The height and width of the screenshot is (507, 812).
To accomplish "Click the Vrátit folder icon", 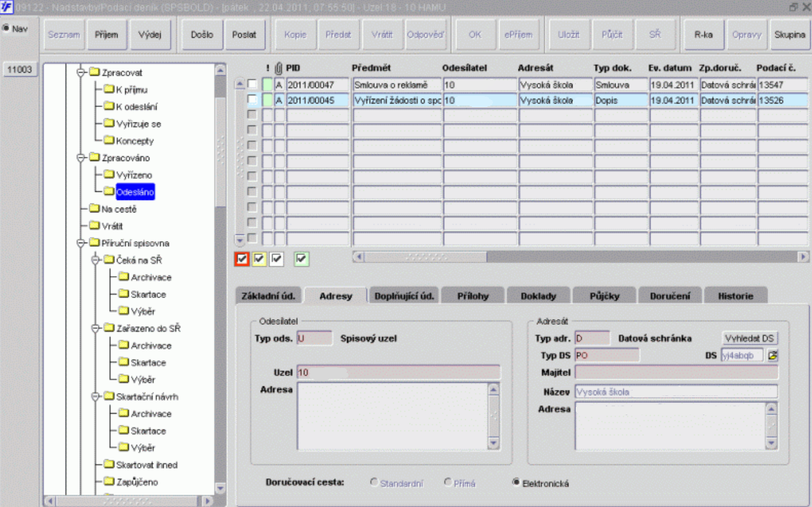I will coord(94,225).
